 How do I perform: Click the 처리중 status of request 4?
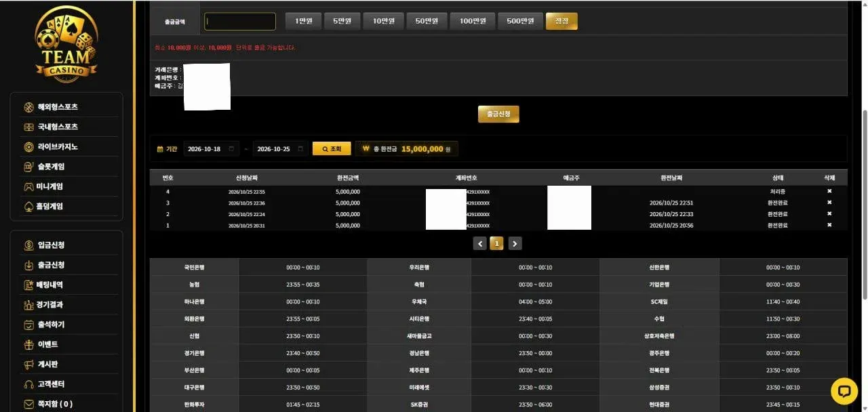[777, 192]
